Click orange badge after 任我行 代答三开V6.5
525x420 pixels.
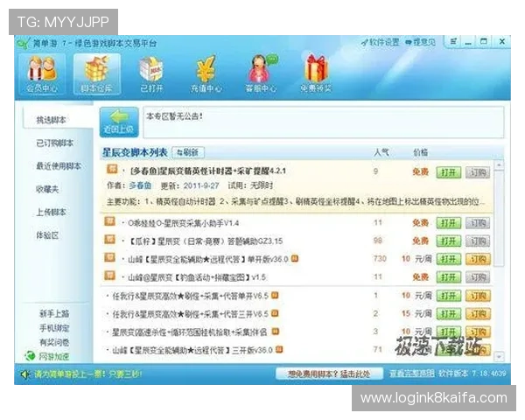(x=275, y=313)
